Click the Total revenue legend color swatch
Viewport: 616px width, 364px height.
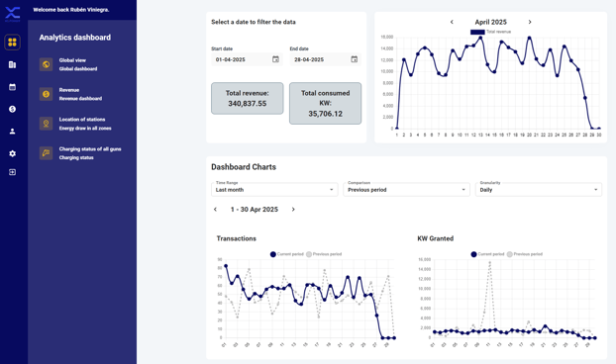tap(477, 32)
